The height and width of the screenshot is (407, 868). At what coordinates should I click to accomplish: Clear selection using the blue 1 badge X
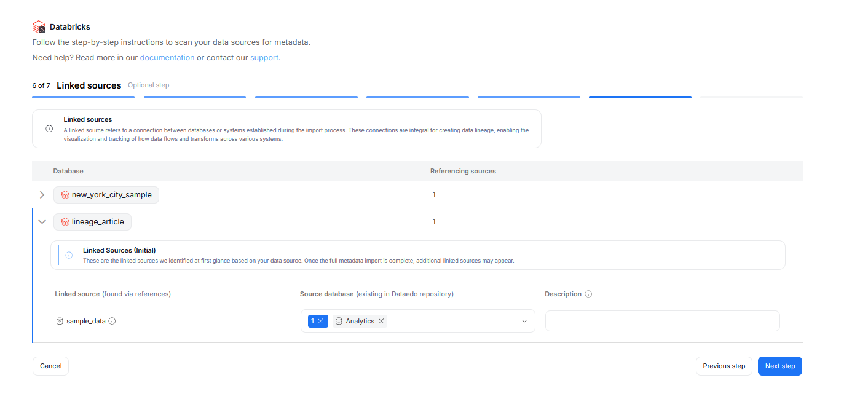pyautogui.click(x=320, y=321)
